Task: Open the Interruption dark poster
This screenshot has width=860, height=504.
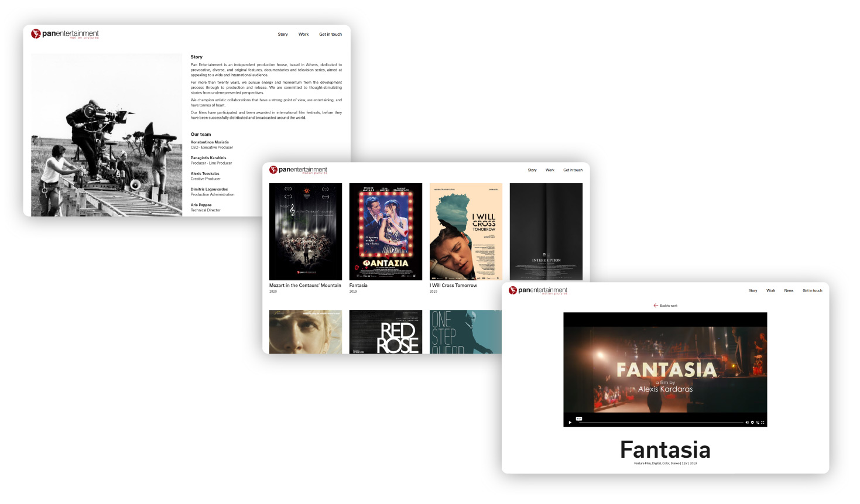Action: click(546, 232)
